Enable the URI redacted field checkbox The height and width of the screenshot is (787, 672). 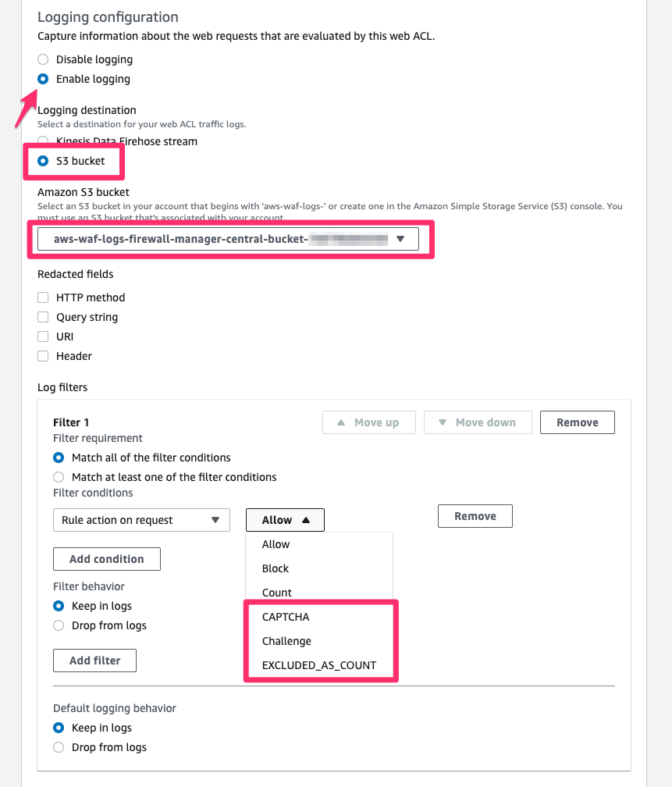(43, 337)
